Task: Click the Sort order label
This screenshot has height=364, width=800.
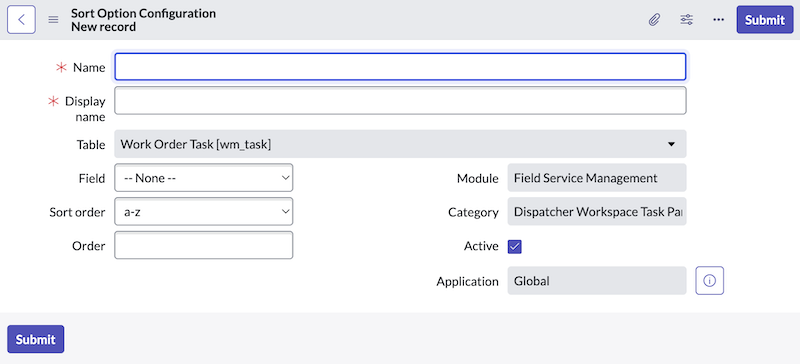Action: pyautogui.click(x=78, y=212)
